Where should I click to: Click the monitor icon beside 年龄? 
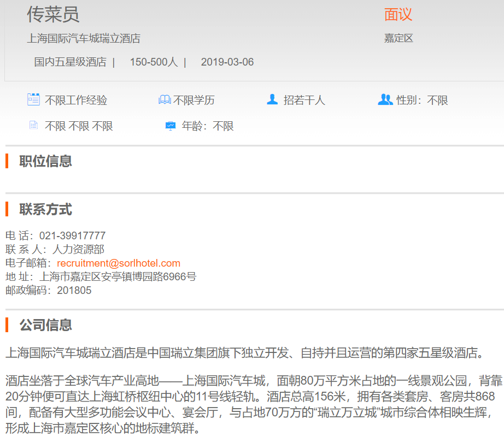[171, 126]
